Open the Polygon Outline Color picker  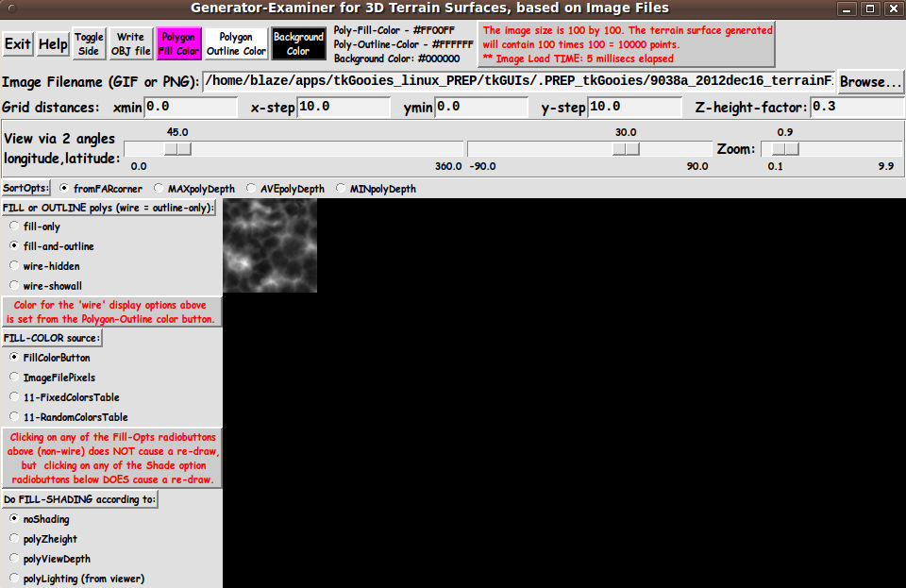[236, 44]
